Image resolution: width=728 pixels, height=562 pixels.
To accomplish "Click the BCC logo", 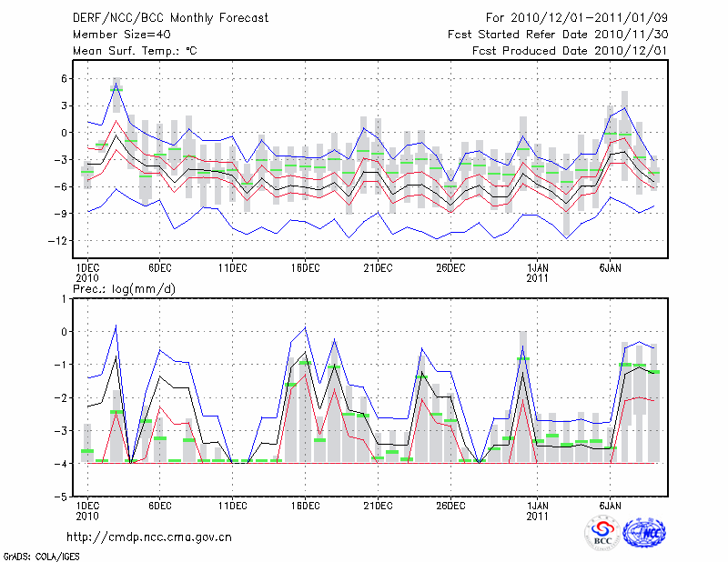I will 602,534.
